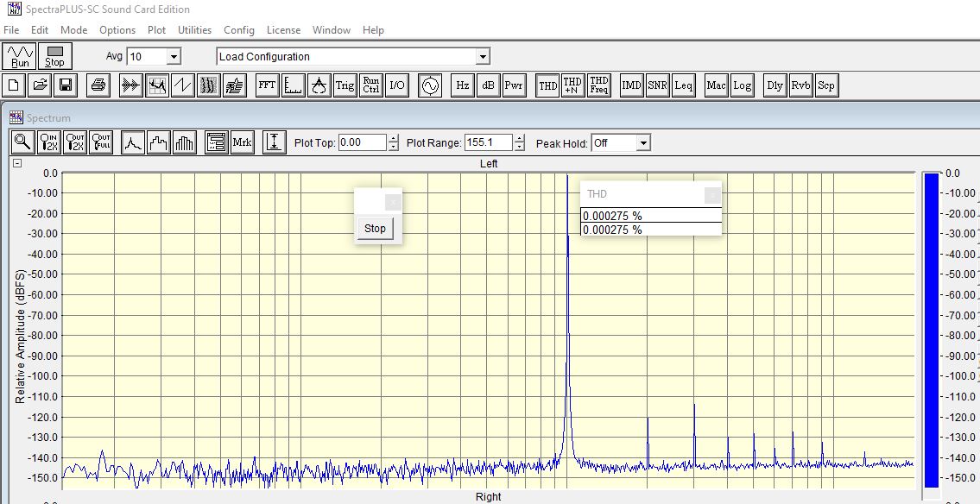Click the Plot Range value field
The height and width of the screenshot is (504, 980).
pyautogui.click(x=489, y=142)
